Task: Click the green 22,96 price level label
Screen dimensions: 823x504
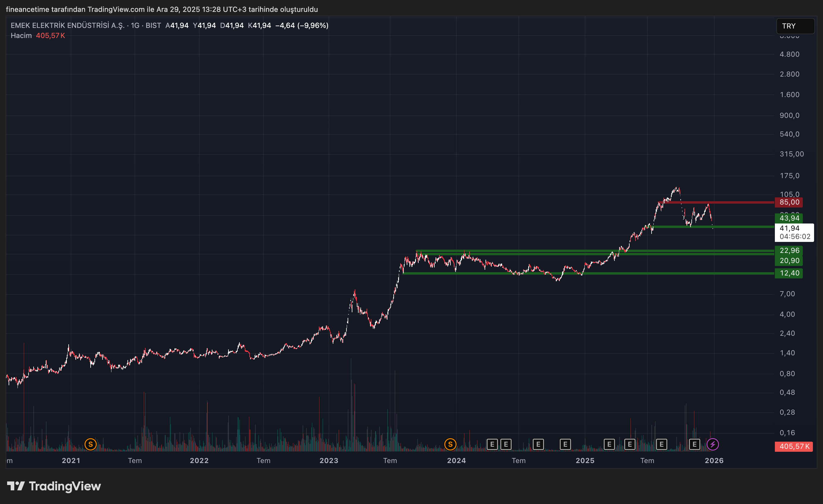Action: tap(789, 250)
